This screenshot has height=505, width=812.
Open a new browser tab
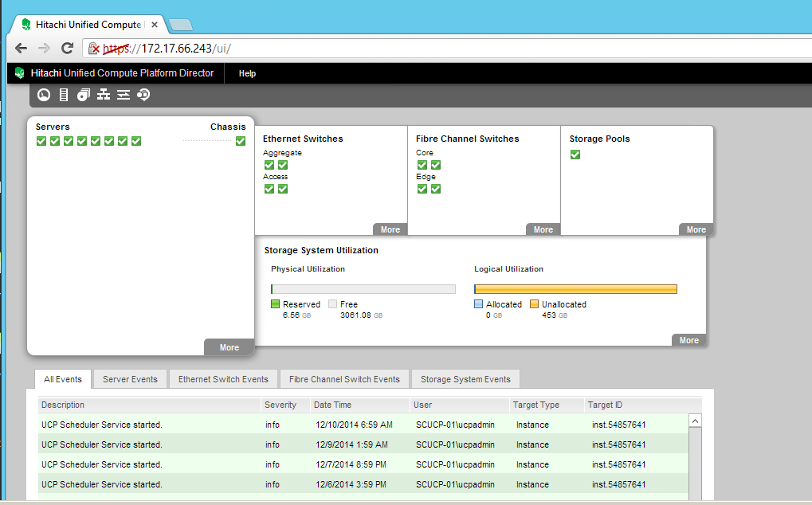coord(181,25)
